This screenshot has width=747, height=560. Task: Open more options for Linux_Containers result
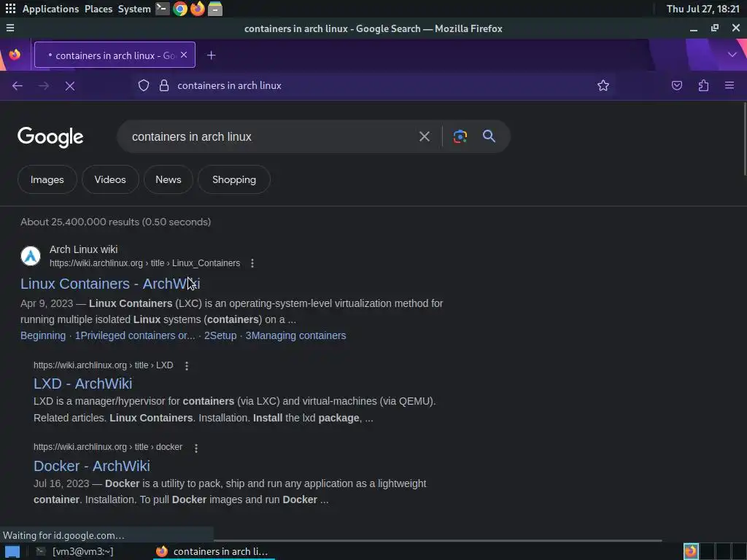click(x=252, y=263)
